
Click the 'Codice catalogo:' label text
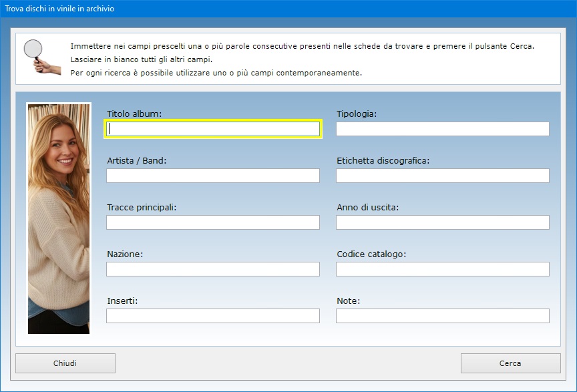(371, 254)
